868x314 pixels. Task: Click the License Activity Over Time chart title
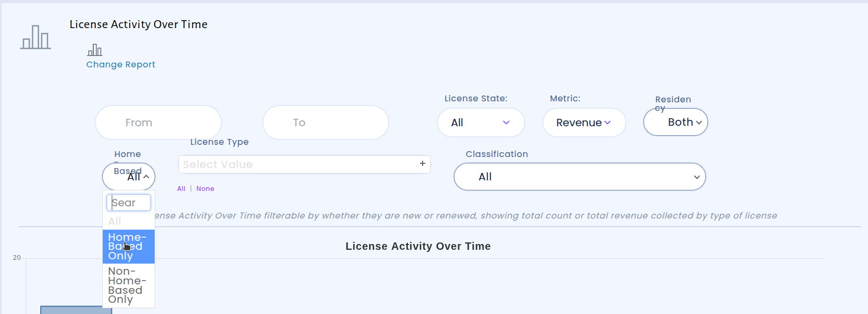click(x=418, y=246)
